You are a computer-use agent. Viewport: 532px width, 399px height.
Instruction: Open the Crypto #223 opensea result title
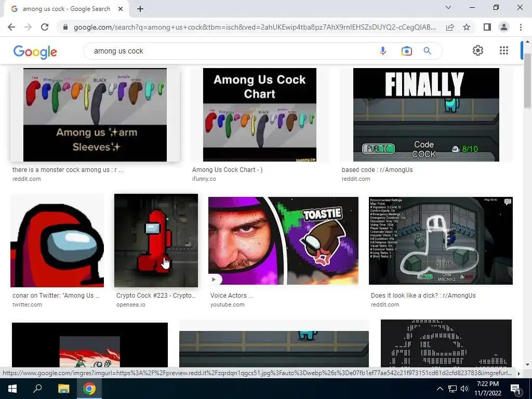click(156, 295)
